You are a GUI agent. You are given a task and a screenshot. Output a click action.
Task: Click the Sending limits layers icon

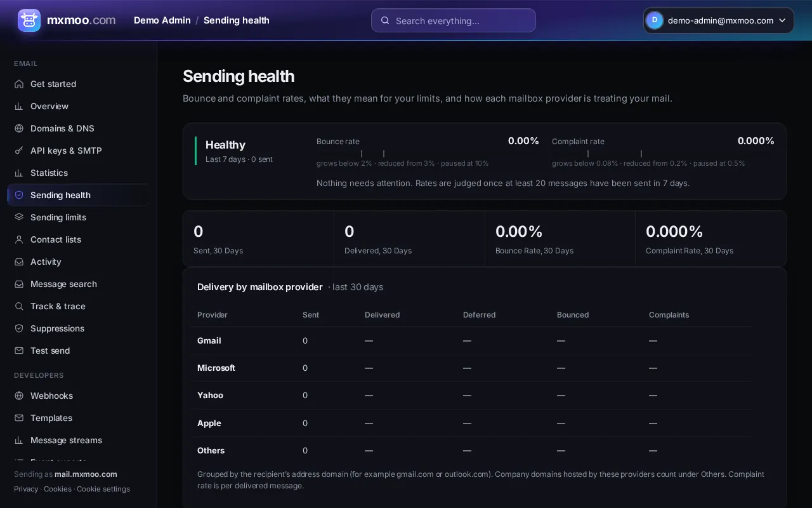(19, 217)
